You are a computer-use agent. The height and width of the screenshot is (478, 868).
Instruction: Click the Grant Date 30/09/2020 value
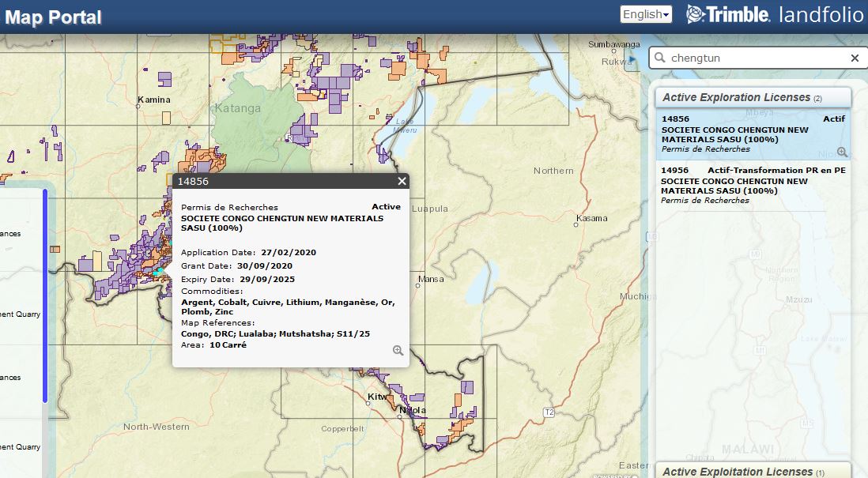pyautogui.click(x=265, y=265)
